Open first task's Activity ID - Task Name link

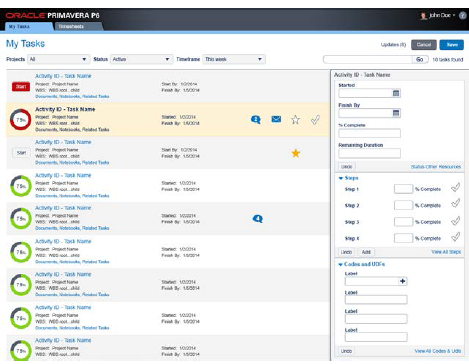pyautogui.click(x=63, y=76)
